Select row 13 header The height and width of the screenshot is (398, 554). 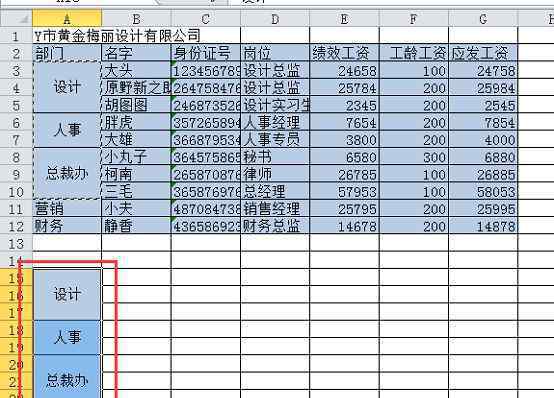pos(16,243)
